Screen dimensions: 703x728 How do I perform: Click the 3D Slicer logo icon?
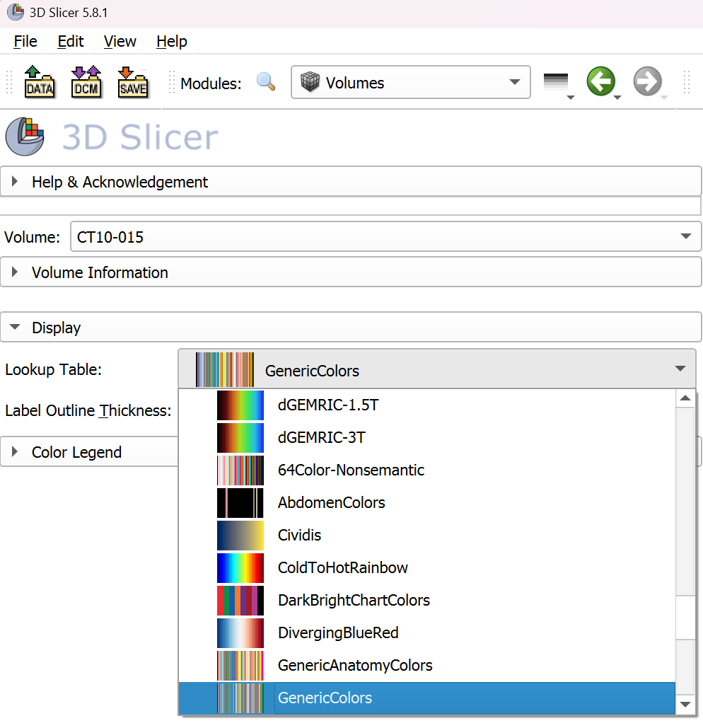click(x=25, y=136)
